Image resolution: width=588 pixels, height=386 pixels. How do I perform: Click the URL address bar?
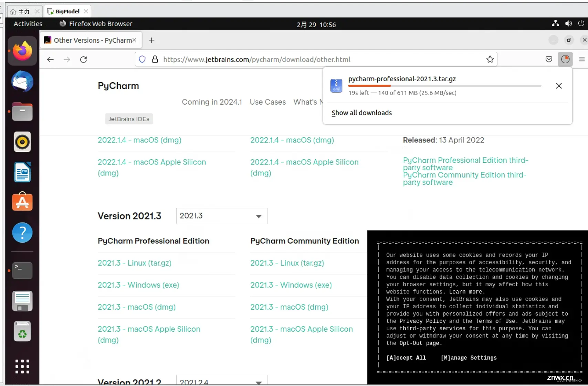(316, 60)
